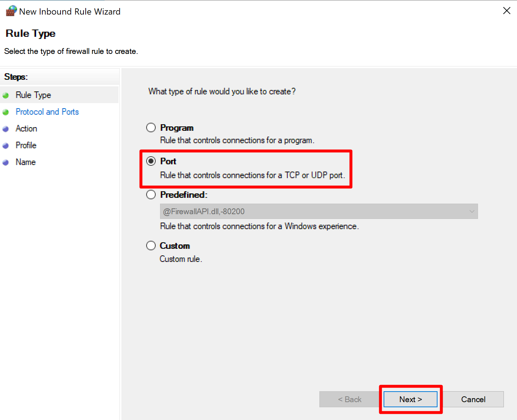Click the purple bullet beside Action
The image size is (517, 420).
pyautogui.click(x=6, y=129)
